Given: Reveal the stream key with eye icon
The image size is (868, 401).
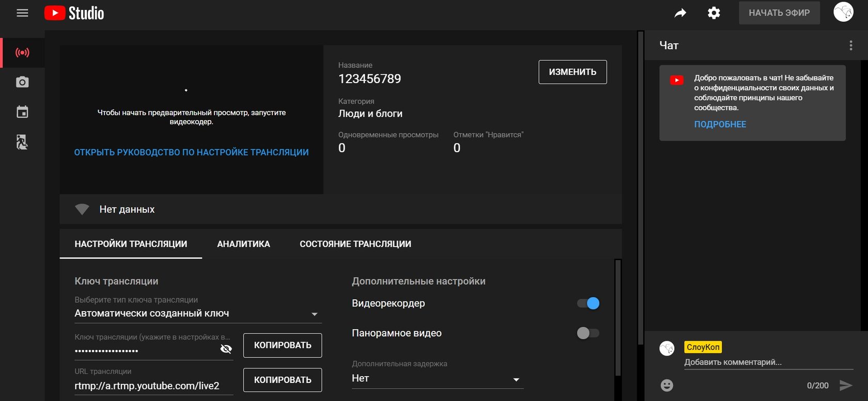Looking at the screenshot, I should pyautogui.click(x=226, y=349).
